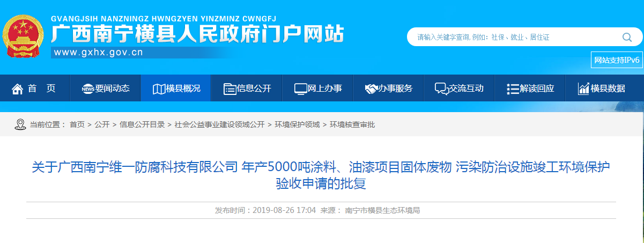Click the folder icon beside 信息公开
The height and width of the screenshot is (243, 644).
pos(230,89)
